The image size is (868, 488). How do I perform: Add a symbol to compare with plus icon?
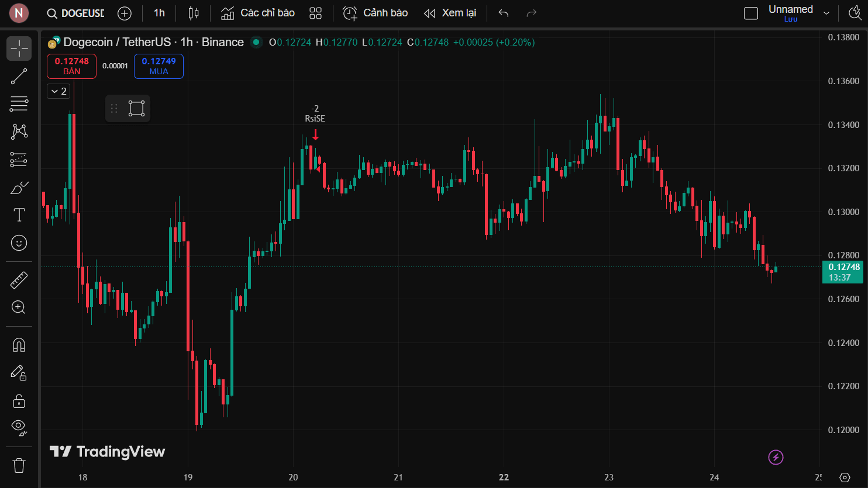coord(125,13)
